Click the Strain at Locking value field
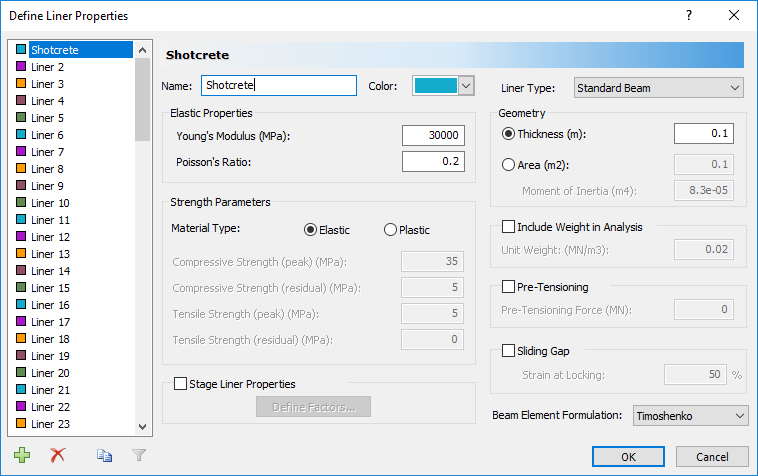Viewport: 758px width, 476px height. pos(695,375)
